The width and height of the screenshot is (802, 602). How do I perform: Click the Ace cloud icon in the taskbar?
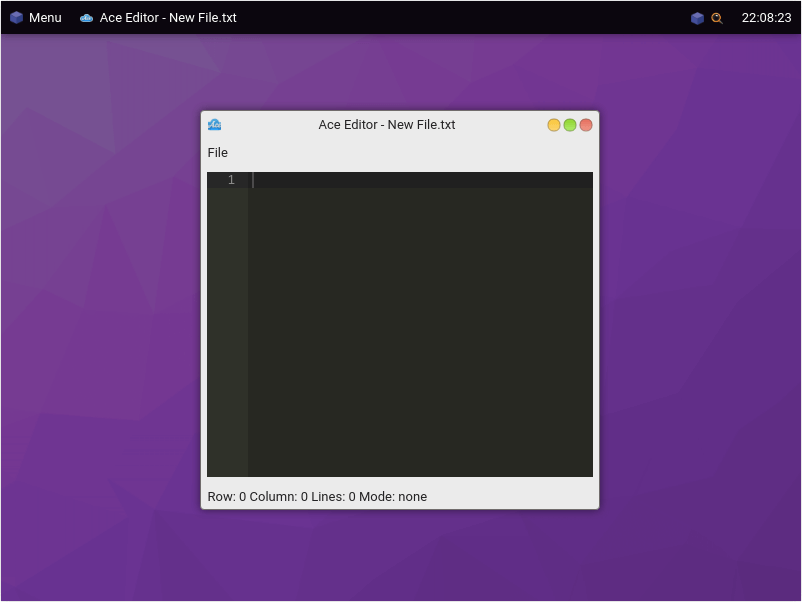[86, 18]
